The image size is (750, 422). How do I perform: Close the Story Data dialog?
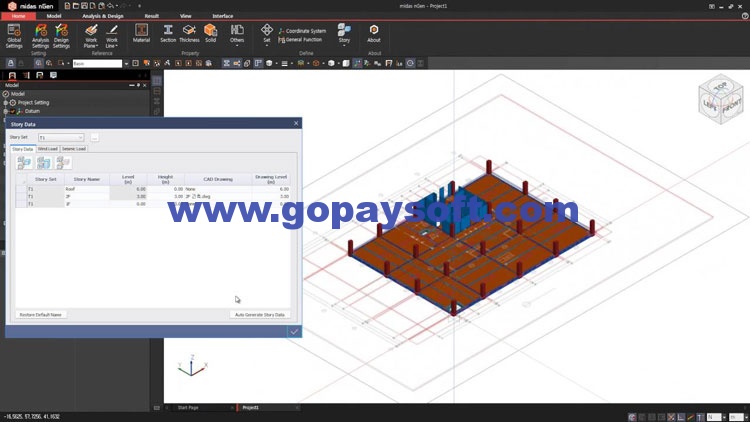point(296,123)
